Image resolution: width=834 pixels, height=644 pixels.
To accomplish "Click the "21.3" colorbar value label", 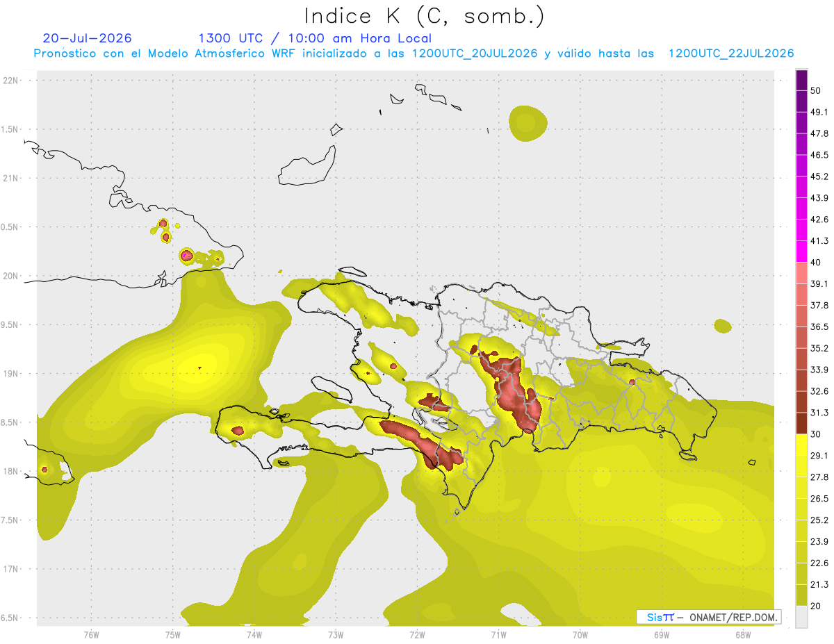I will click(x=819, y=585).
